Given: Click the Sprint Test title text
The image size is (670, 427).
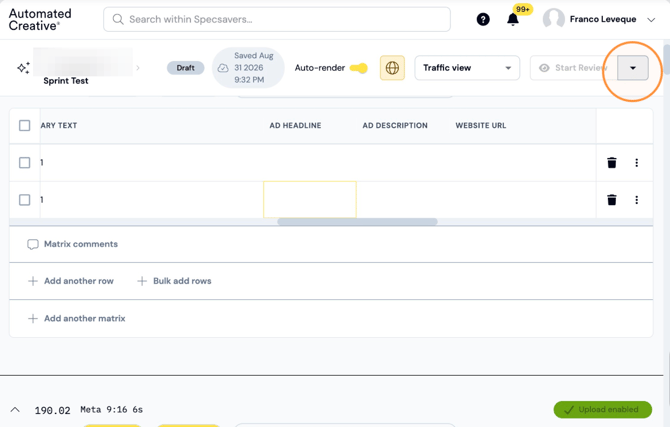Looking at the screenshot, I should (x=66, y=81).
